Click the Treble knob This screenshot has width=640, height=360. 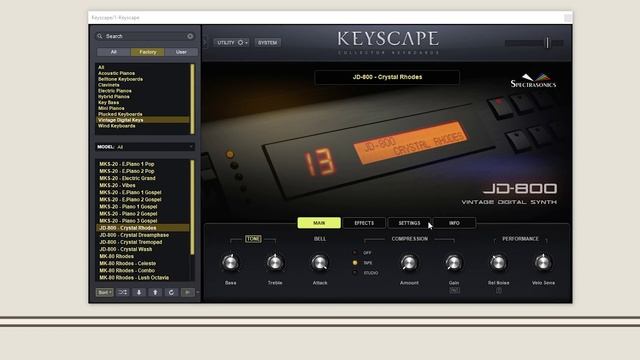(x=275, y=262)
